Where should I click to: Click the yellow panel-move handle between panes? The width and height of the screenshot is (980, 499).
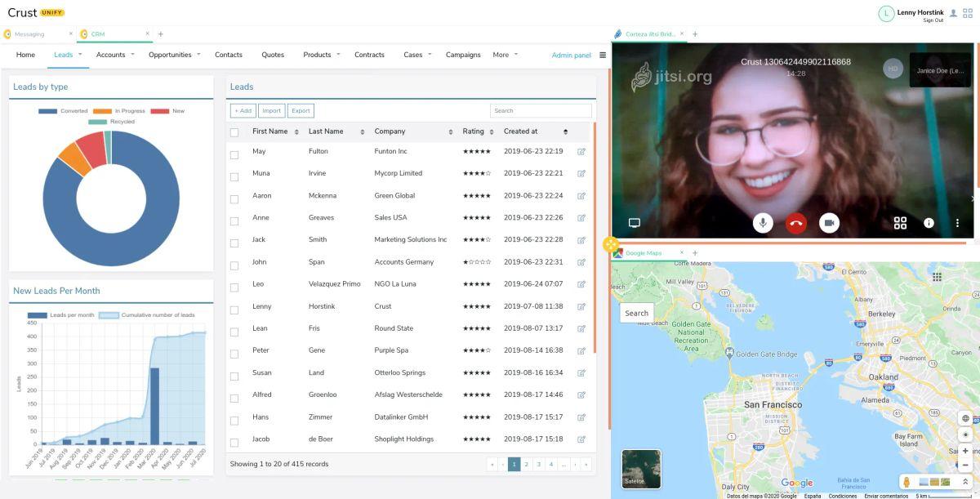[x=611, y=244]
